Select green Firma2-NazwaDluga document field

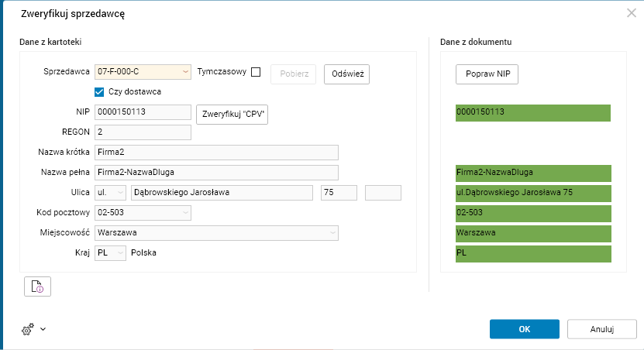coord(532,173)
